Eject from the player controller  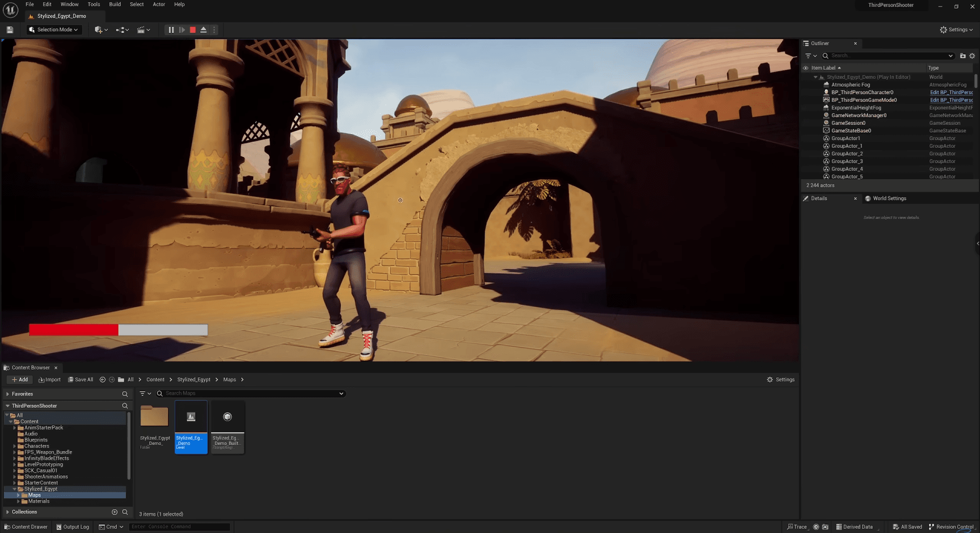pos(203,30)
